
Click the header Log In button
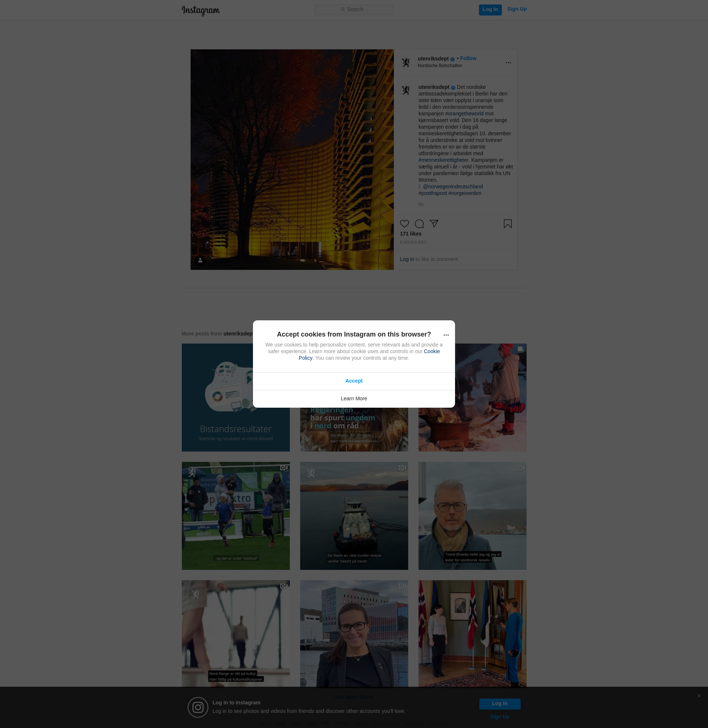[490, 10]
